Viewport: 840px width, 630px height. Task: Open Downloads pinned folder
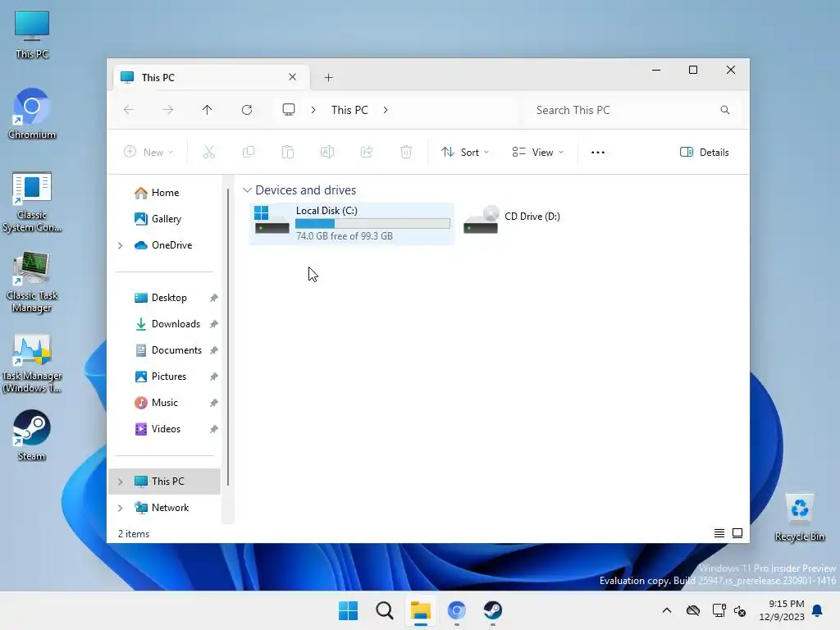click(164, 323)
